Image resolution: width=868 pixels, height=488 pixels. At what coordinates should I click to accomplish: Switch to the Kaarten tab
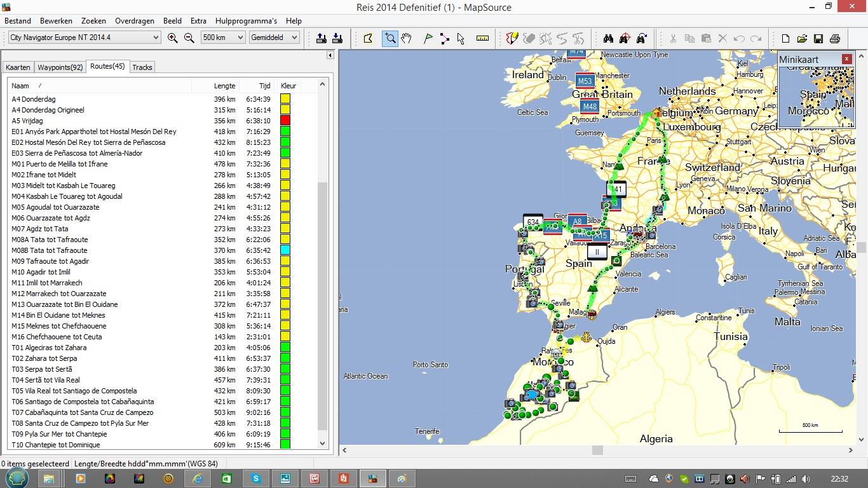(18, 67)
